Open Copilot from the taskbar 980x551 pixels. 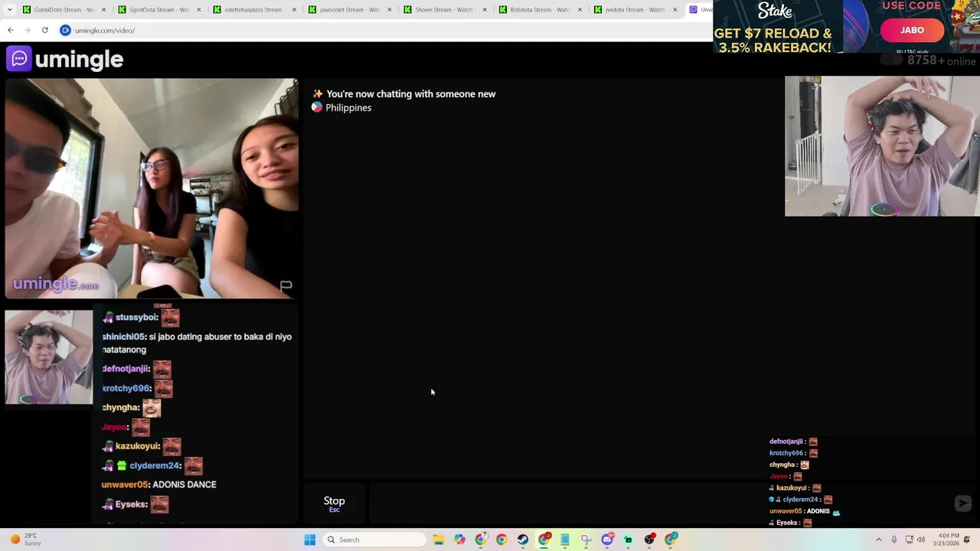459,540
